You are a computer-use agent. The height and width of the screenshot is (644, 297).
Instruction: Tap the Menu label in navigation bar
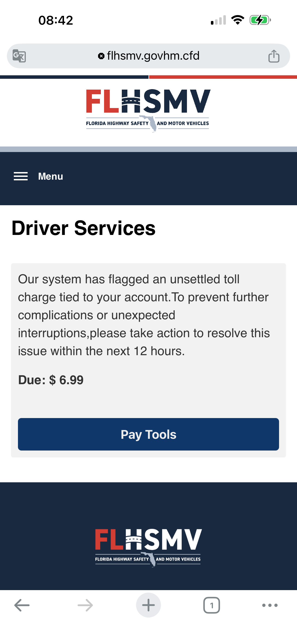(50, 176)
